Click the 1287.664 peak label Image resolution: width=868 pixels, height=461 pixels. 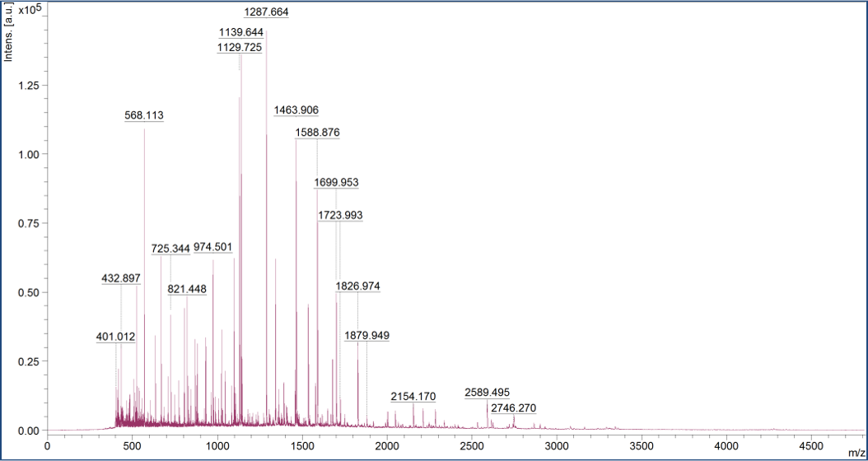[x=267, y=12]
